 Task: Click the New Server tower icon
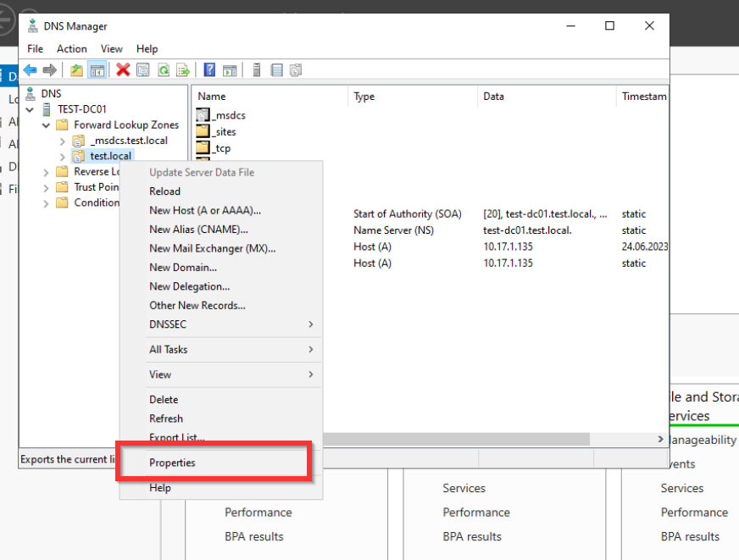coord(257,70)
